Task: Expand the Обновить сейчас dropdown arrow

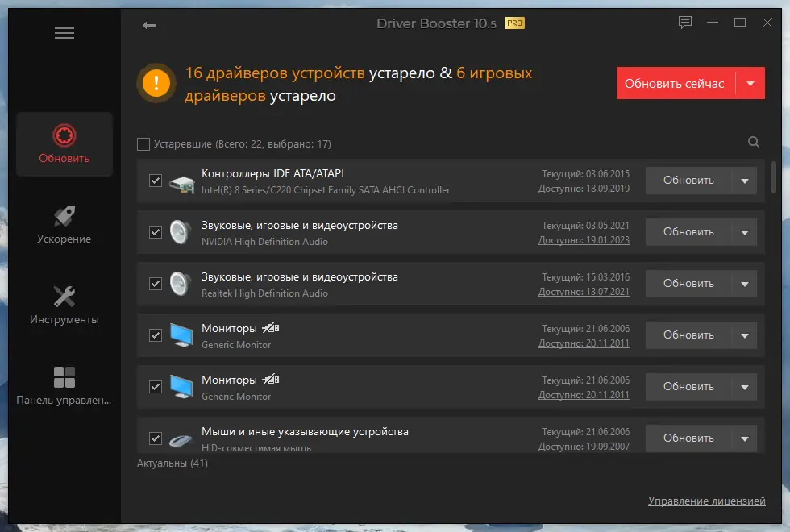Action: (x=750, y=83)
